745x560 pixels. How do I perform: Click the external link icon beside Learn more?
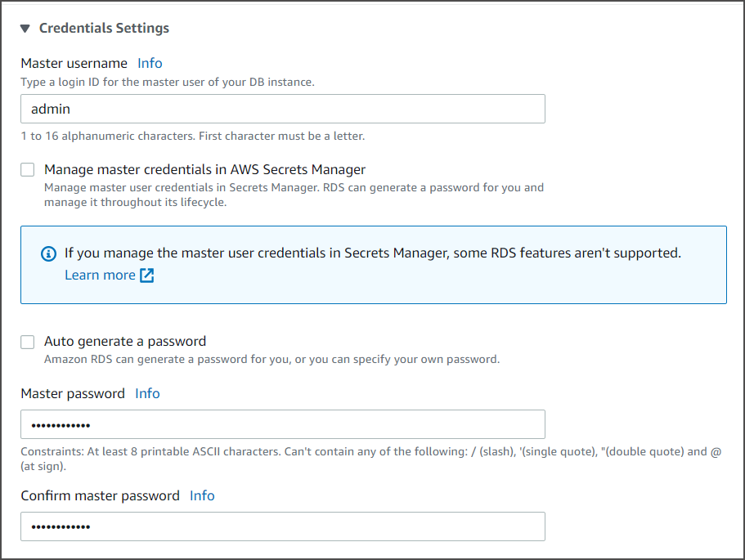[x=147, y=276]
